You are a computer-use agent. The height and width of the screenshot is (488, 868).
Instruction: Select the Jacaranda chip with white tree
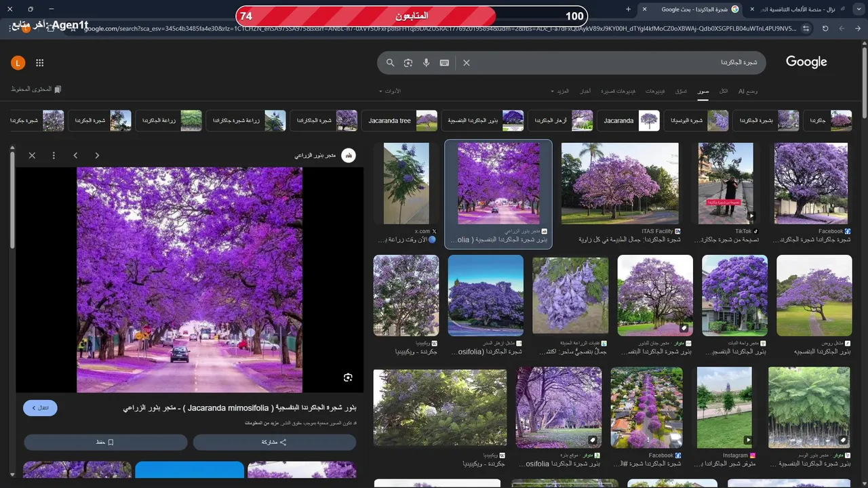coord(628,121)
